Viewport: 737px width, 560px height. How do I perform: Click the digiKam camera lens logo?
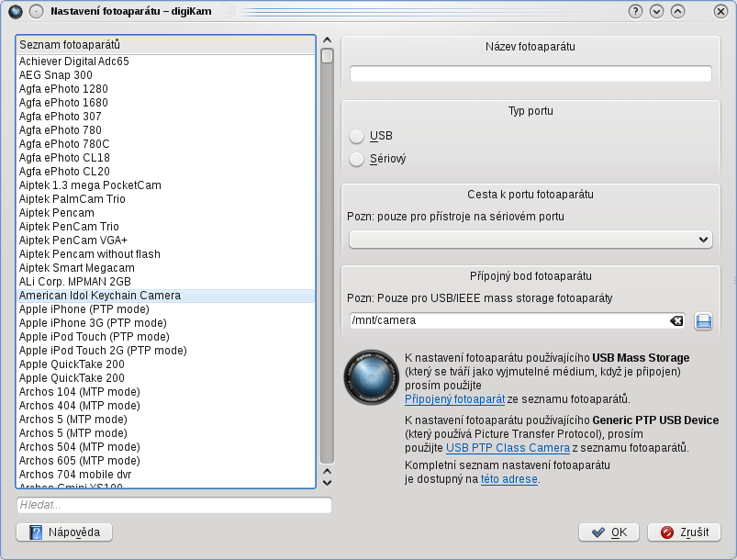(372, 377)
